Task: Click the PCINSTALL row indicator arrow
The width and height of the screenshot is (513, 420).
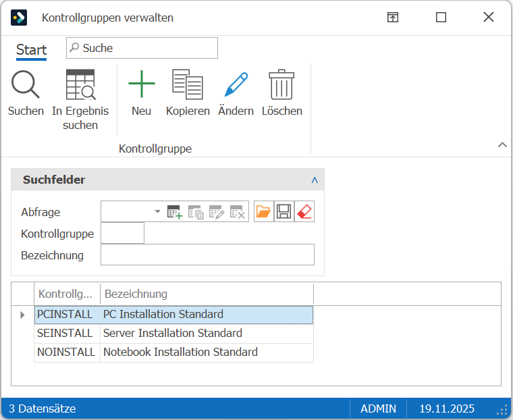Action: tap(22, 315)
